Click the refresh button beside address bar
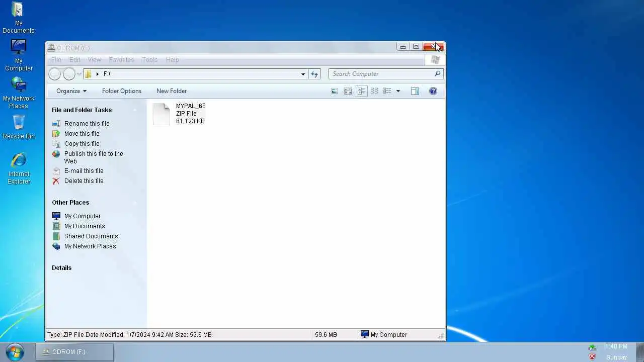This screenshot has width=644, height=362. pyautogui.click(x=314, y=74)
